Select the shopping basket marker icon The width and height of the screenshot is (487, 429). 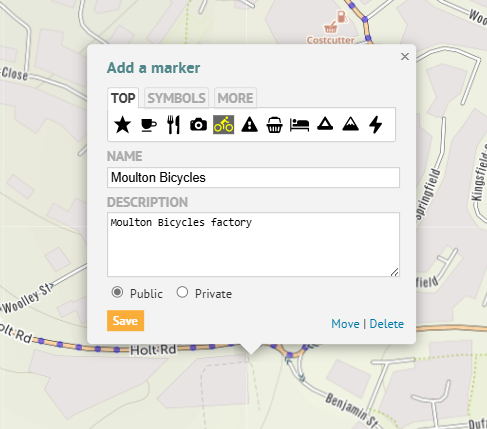(x=274, y=125)
